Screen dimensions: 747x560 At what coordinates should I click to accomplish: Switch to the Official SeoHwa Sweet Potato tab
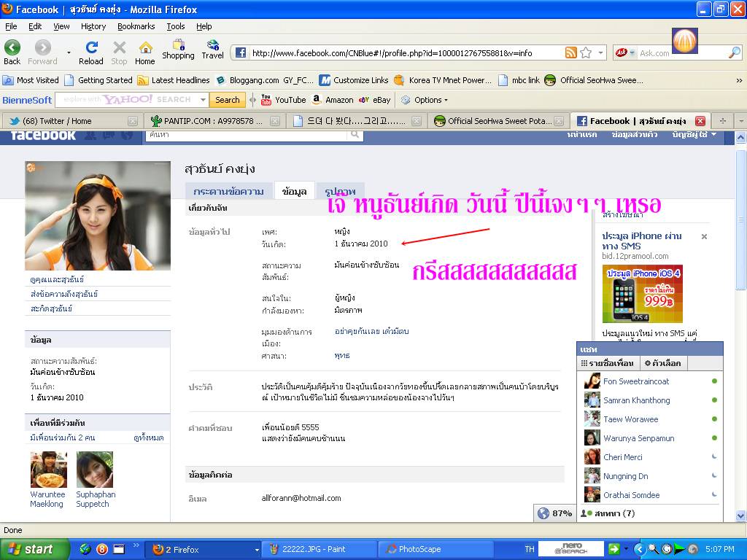[x=499, y=121]
